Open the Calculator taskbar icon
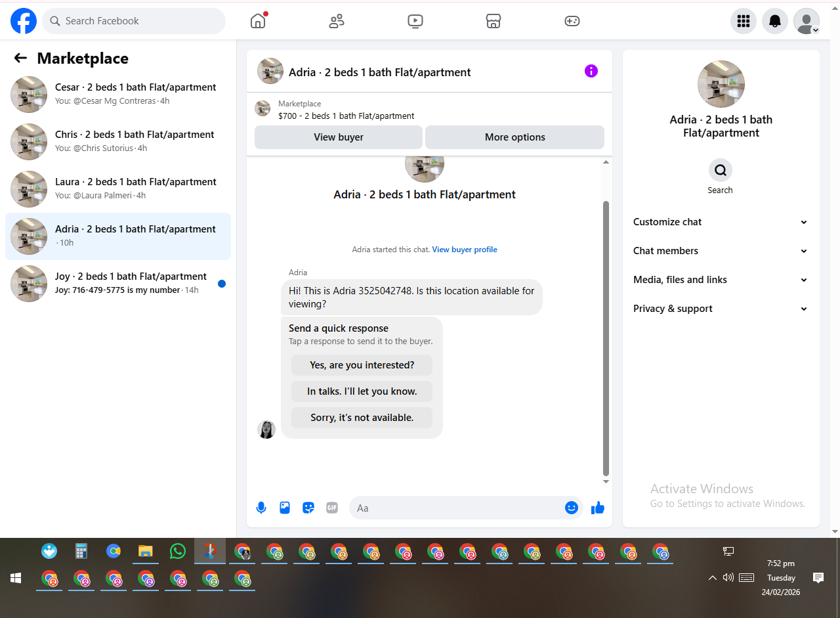This screenshot has height=618, width=840. point(81,551)
